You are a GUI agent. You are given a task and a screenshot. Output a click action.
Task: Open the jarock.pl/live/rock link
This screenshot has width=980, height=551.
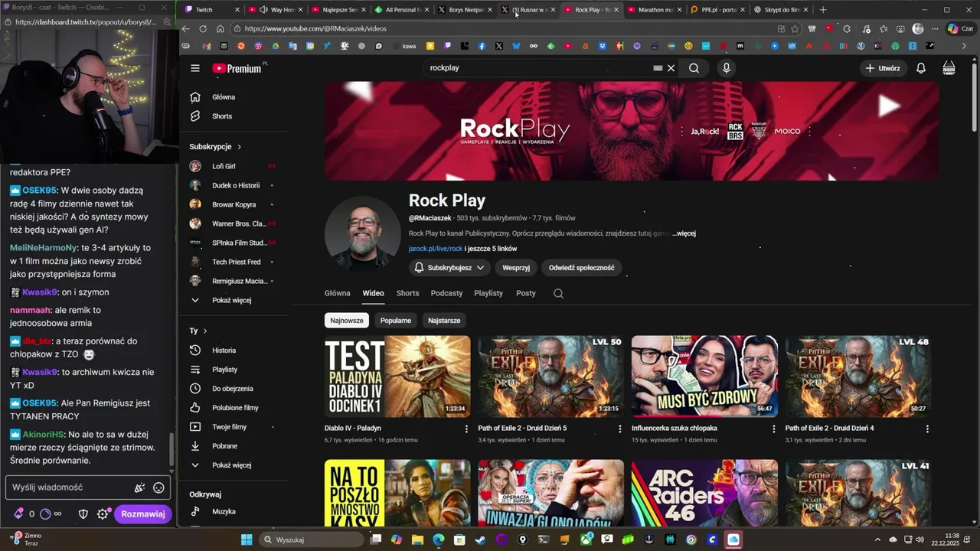click(x=436, y=249)
